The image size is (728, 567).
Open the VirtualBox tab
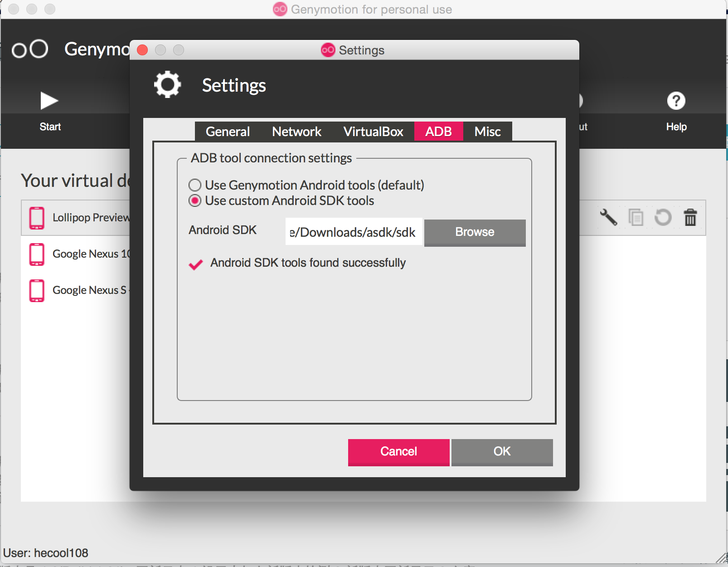click(x=373, y=132)
